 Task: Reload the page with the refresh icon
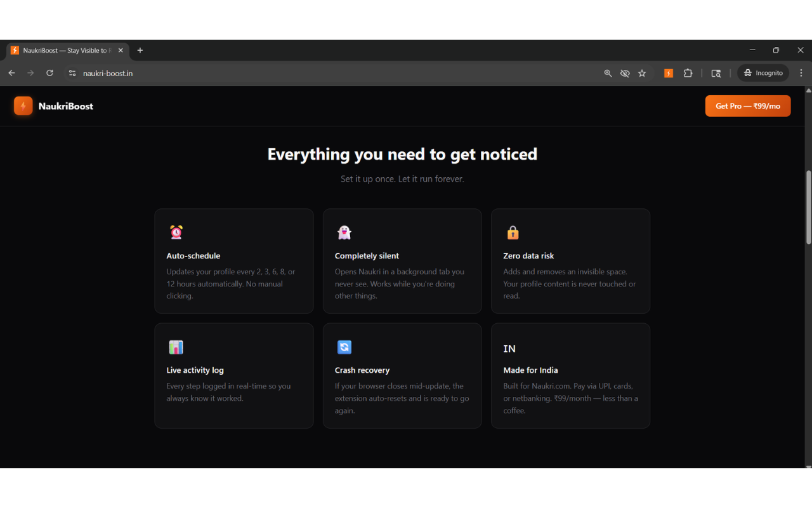coord(49,73)
